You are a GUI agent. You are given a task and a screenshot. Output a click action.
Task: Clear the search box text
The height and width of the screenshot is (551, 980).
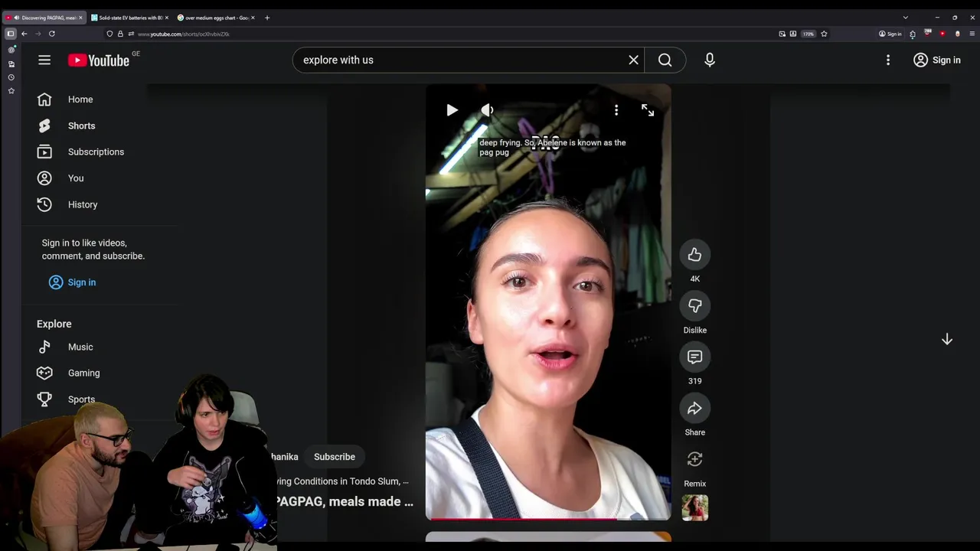(633, 60)
